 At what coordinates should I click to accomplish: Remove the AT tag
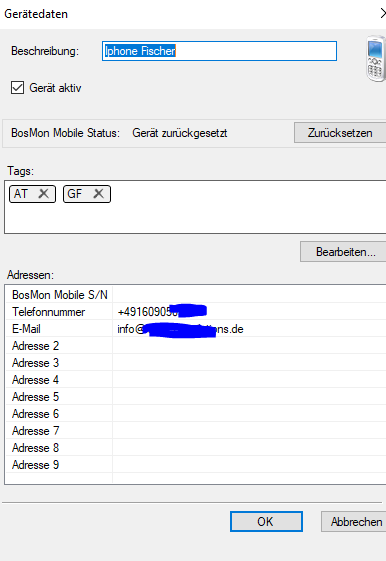[44, 194]
